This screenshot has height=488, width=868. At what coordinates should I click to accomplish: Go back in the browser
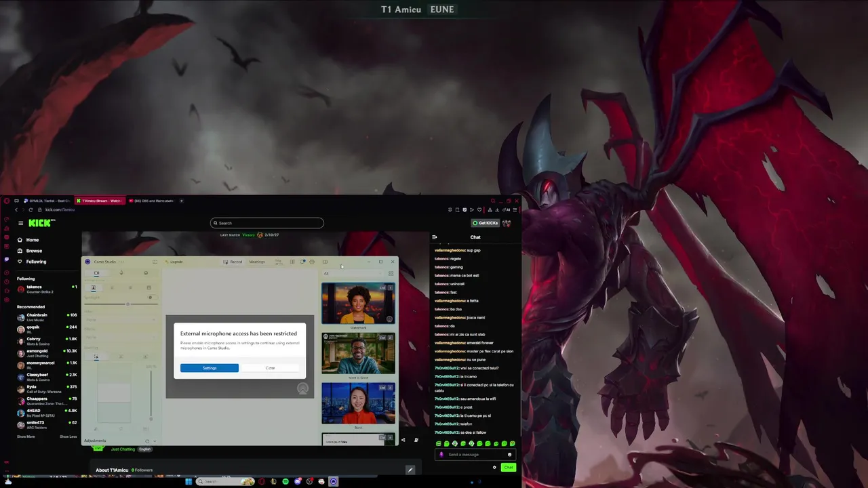pos(16,209)
